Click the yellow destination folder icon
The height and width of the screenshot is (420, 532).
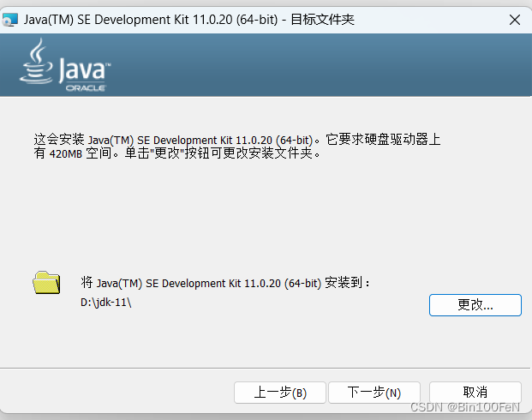click(46, 283)
